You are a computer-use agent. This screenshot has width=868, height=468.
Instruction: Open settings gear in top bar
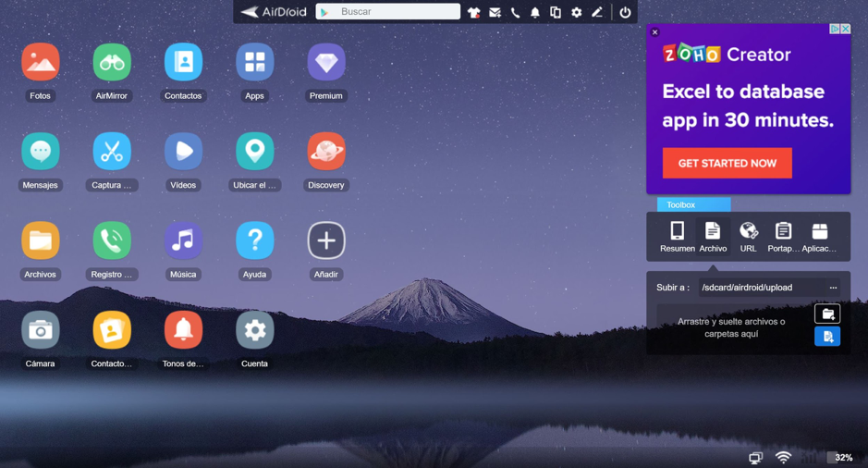tap(576, 12)
